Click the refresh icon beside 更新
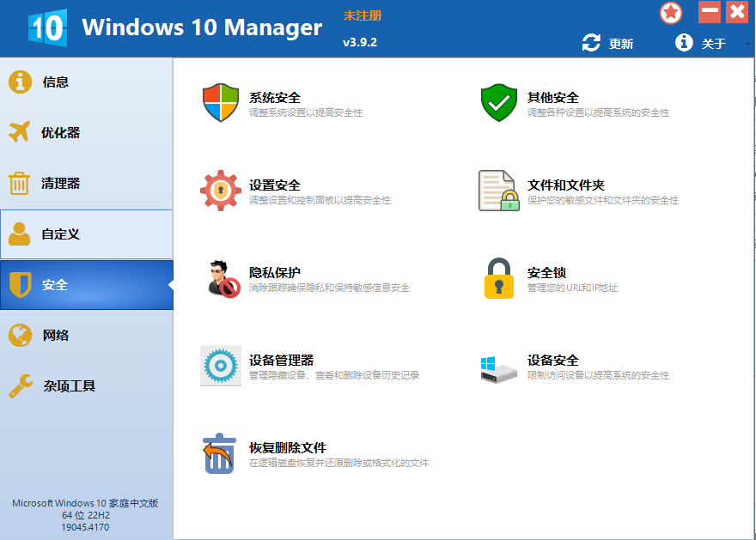The image size is (756, 540). click(590, 42)
